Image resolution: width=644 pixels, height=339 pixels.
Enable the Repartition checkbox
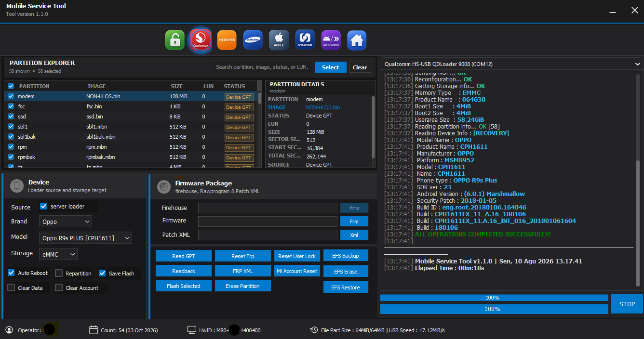point(59,273)
